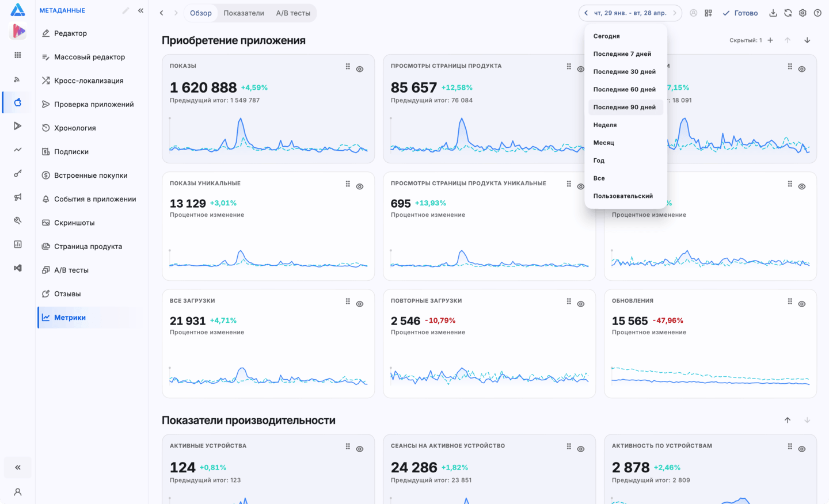This screenshot has width=829, height=504.
Task: Open Страница продукта sidebar link
Action: click(89, 246)
